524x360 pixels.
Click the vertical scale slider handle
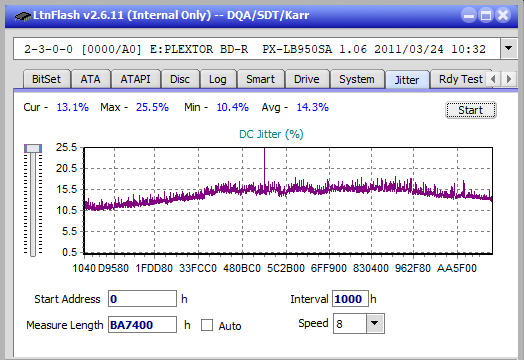coord(33,148)
